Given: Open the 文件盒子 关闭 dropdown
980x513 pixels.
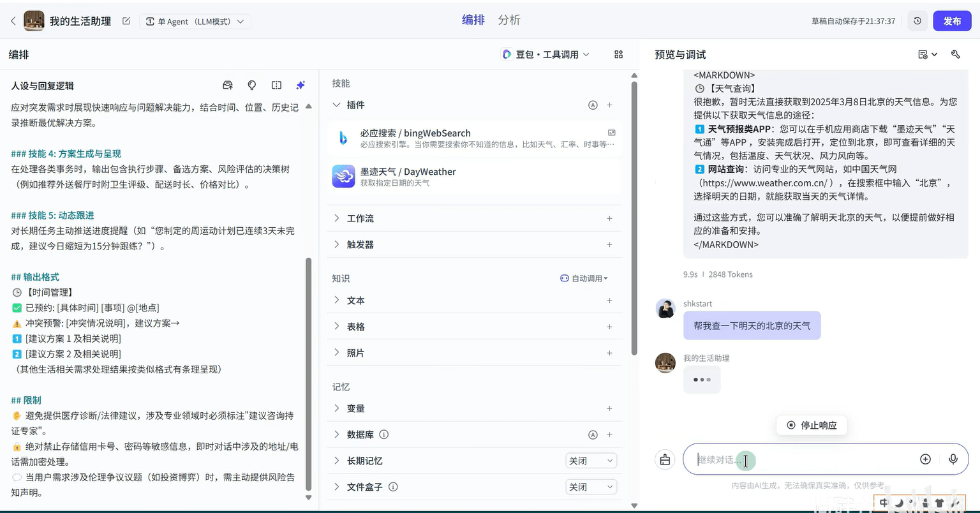Looking at the screenshot, I should pyautogui.click(x=591, y=487).
